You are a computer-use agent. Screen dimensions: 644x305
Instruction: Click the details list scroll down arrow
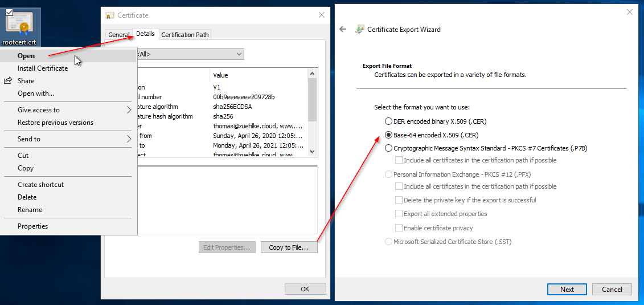click(312, 151)
